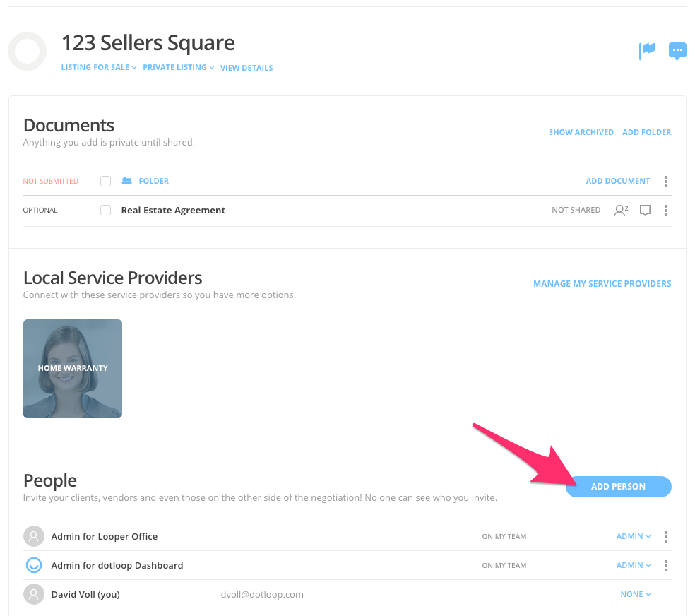Open the Folder label link
Image resolution: width=695 pixels, height=616 pixels.
coord(154,181)
